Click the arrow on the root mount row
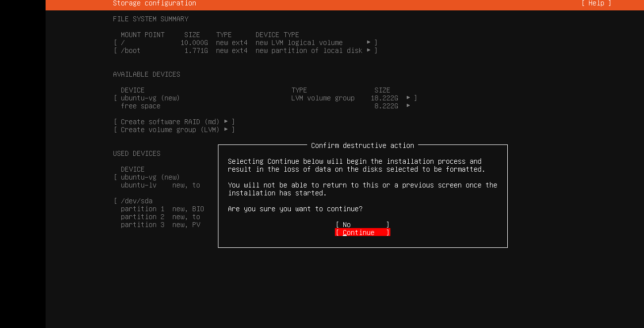644x328 pixels. click(369, 43)
